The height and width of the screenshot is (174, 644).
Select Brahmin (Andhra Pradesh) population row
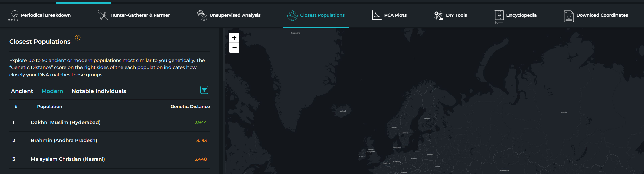(x=64, y=140)
